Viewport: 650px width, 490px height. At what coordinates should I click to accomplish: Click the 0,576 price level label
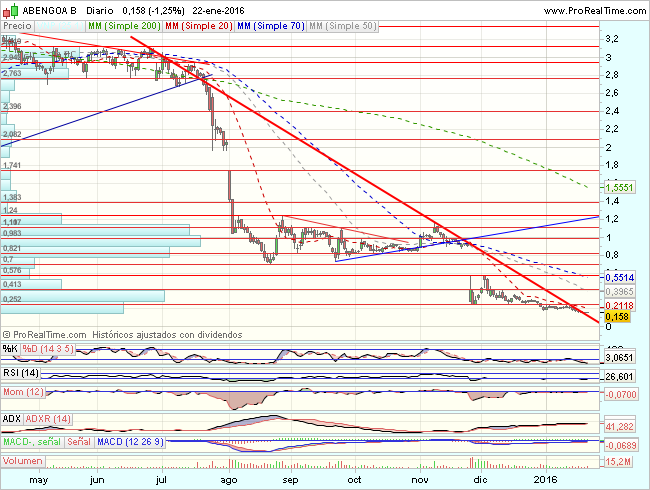coord(12,270)
